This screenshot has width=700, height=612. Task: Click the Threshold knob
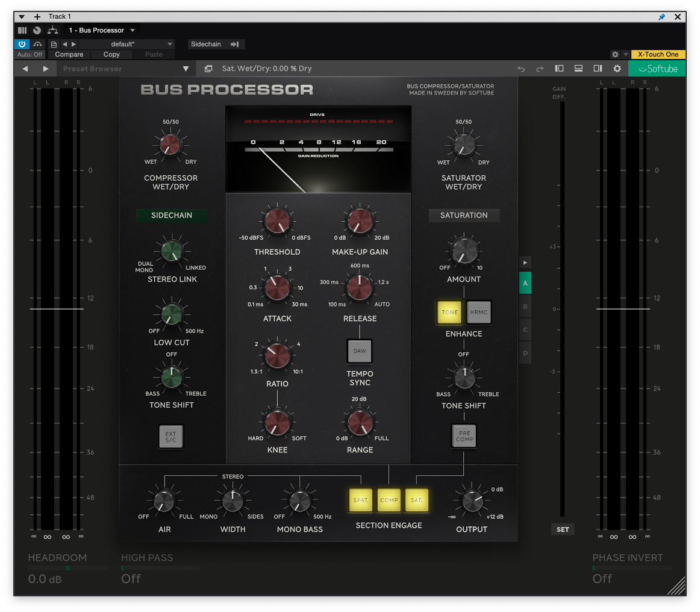tap(277, 221)
